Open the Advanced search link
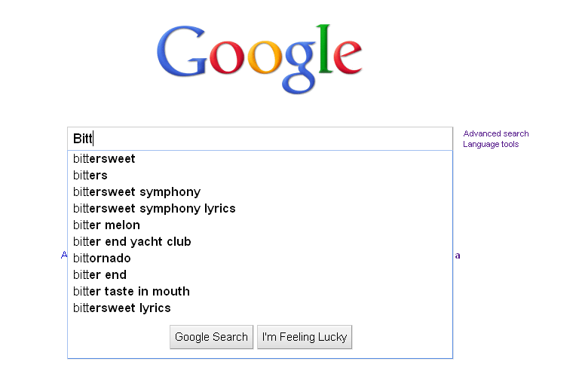The image size is (582, 392). [x=496, y=133]
